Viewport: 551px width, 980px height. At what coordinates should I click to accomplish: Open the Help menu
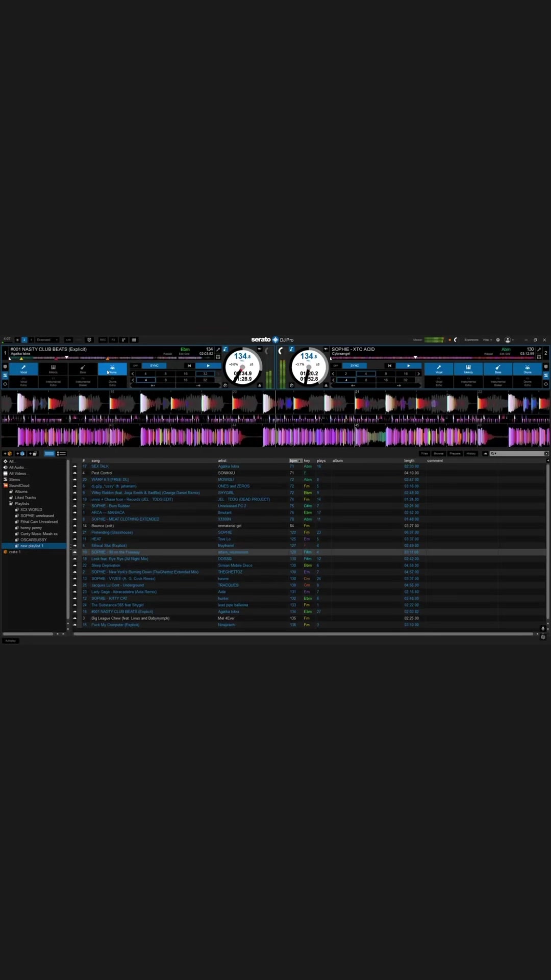[487, 340]
